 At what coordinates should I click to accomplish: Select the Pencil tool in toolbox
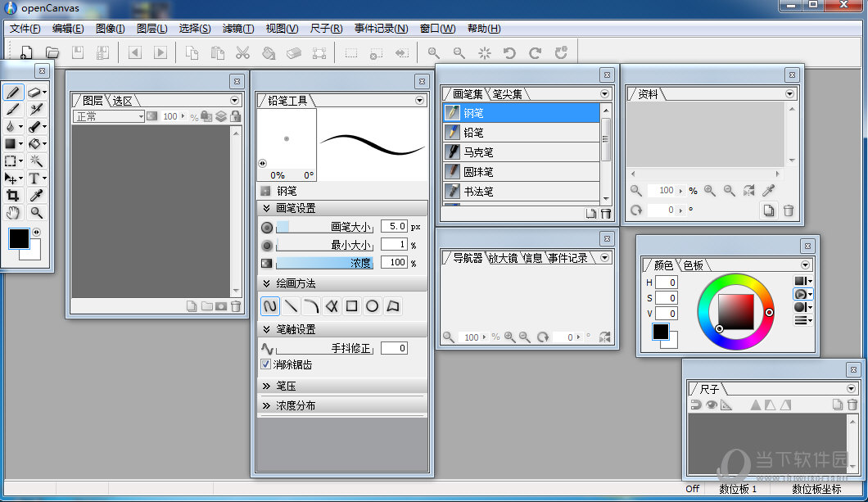coord(13,92)
